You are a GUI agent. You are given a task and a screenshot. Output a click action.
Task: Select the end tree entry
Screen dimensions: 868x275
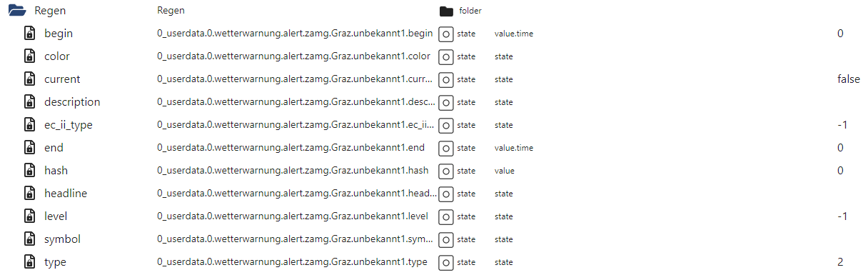(x=54, y=148)
